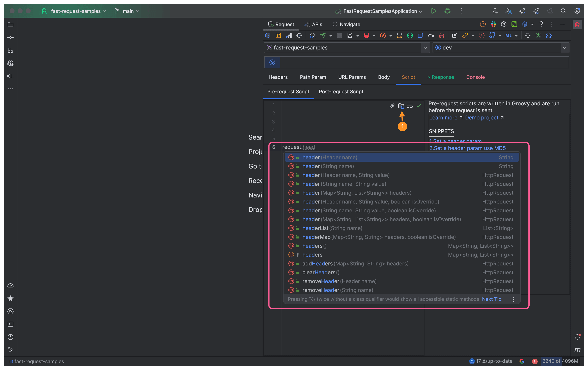Click the green Send request icon
588x370 pixels.
[323, 36]
